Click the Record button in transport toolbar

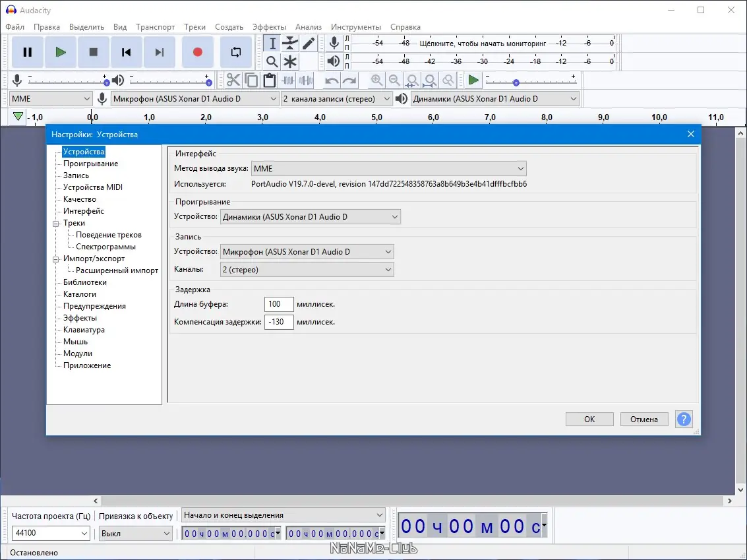pos(197,52)
